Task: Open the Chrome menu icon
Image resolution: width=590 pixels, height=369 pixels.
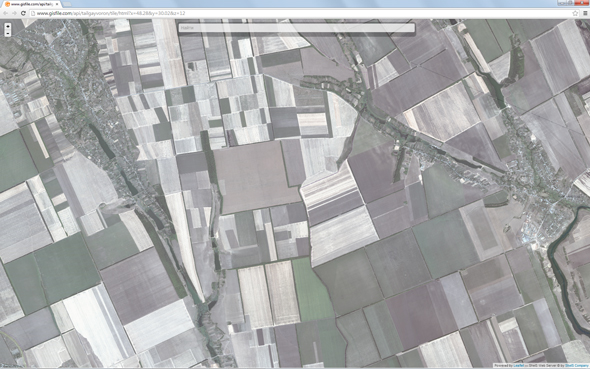Action: [585, 13]
